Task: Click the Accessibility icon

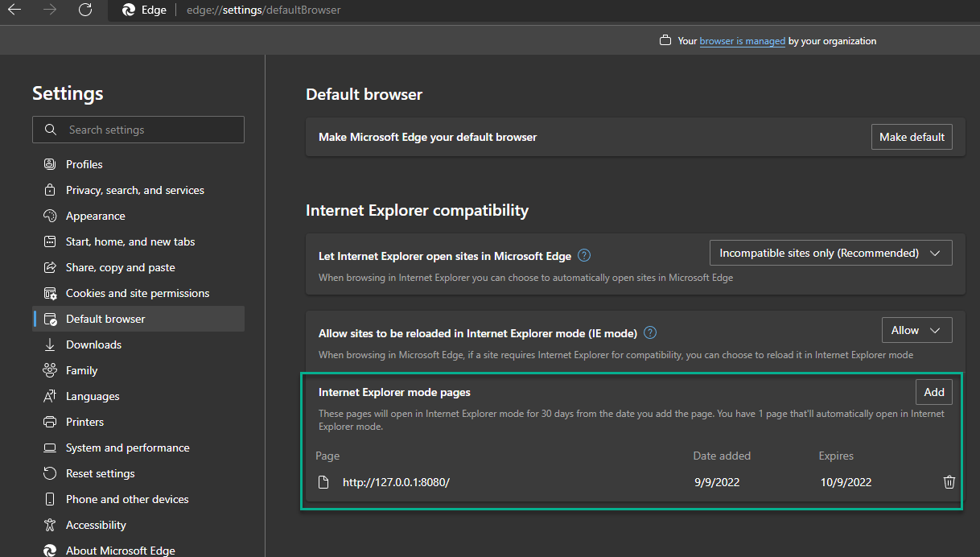Action: [x=50, y=525]
